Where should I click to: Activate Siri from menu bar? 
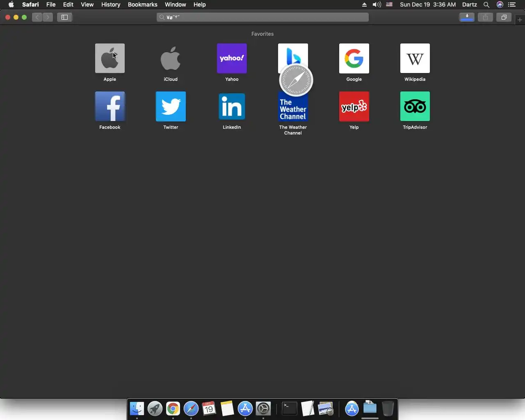(500, 5)
